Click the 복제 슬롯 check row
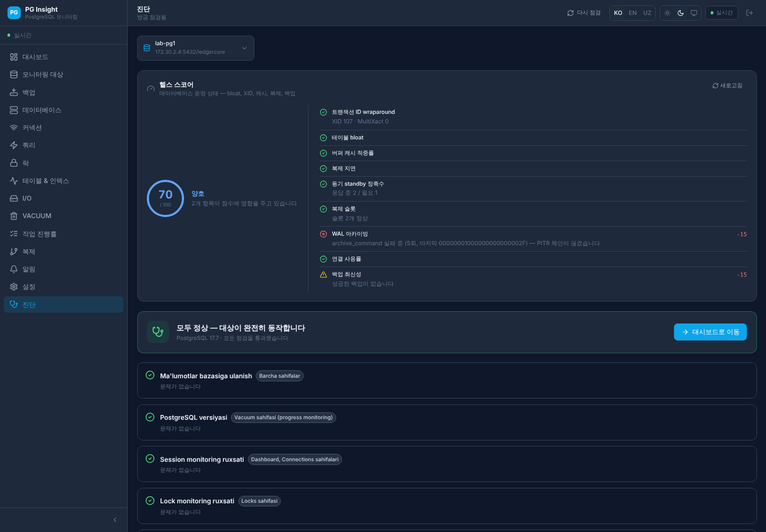Viewport: 766px width, 532px height. (533, 214)
